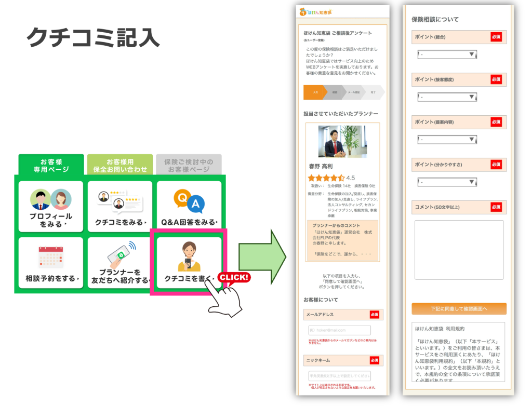Image resolution: width=532 pixels, height=406 pixels.
Task: Click the 入力 step in progress bar
Action: pos(315,92)
